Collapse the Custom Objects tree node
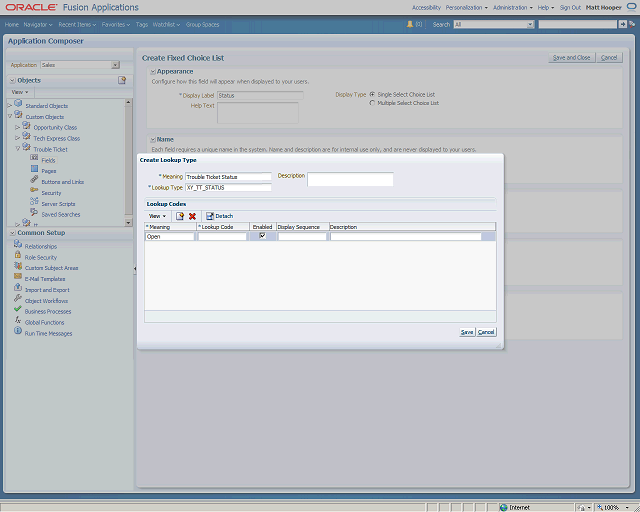The width and height of the screenshot is (640, 512). [10, 116]
